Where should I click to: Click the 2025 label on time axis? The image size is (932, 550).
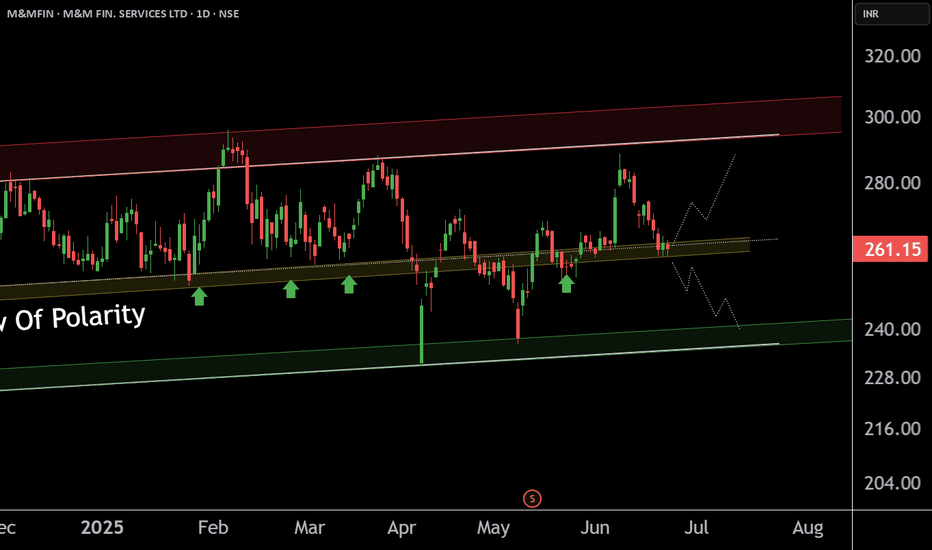(x=102, y=527)
